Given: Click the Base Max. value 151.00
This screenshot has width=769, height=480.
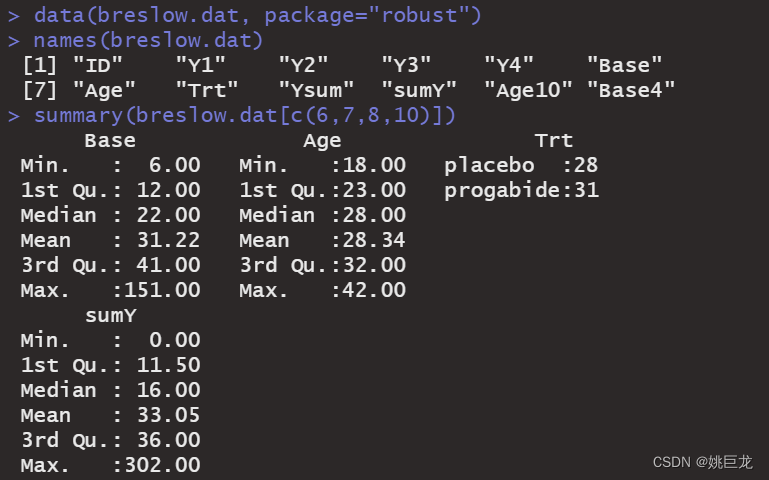Looking at the screenshot, I should (162, 290).
